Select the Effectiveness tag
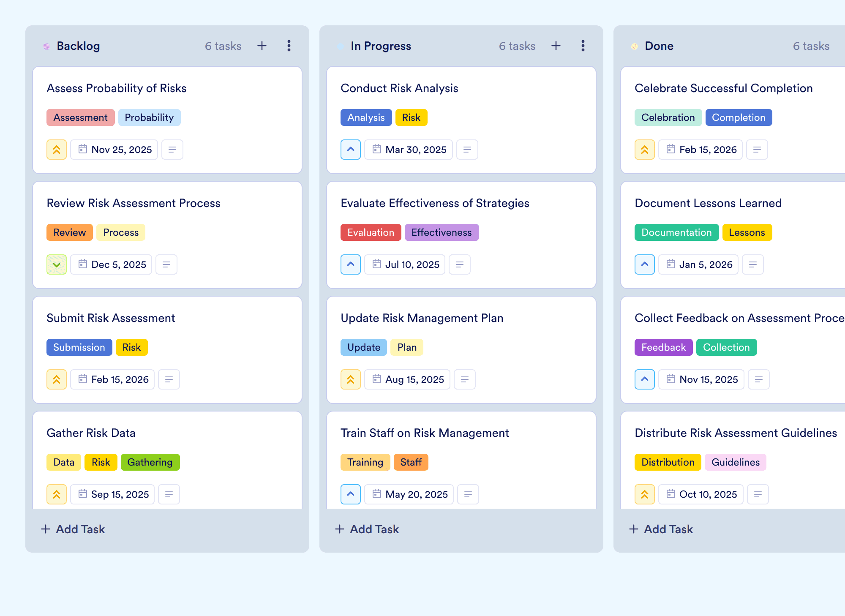Image resolution: width=845 pixels, height=616 pixels. 442,232
